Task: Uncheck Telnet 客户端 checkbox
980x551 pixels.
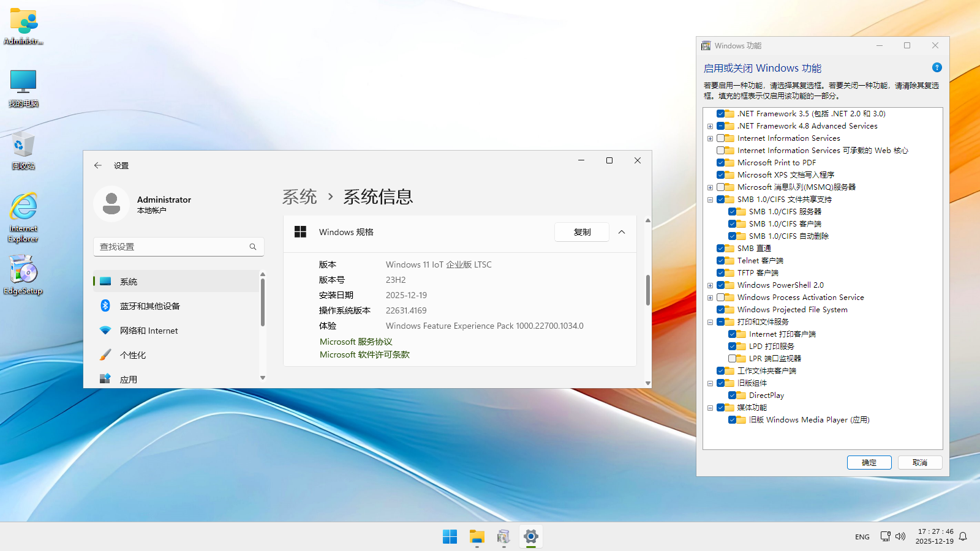Action: click(721, 261)
